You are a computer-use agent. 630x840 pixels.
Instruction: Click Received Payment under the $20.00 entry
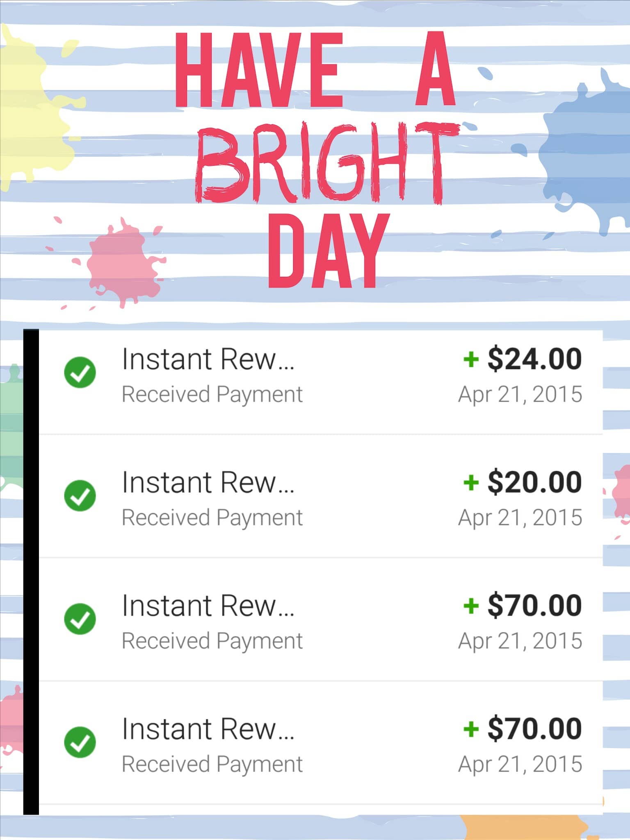click(x=212, y=518)
